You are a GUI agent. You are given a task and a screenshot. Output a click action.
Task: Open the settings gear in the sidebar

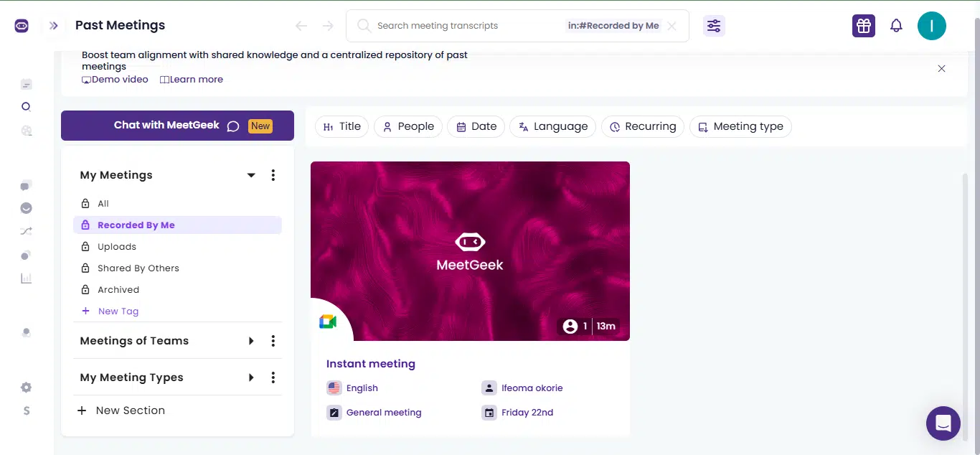[x=27, y=388]
